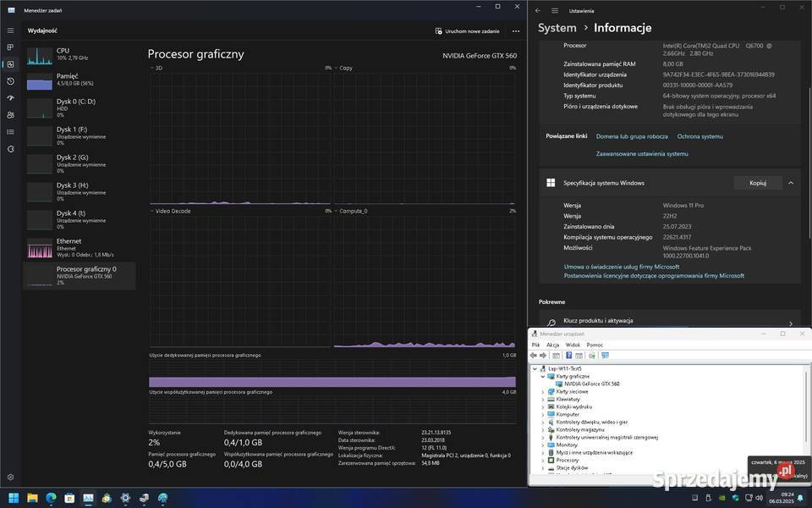Click Device Manager back arrow toolbar icon

(534, 356)
